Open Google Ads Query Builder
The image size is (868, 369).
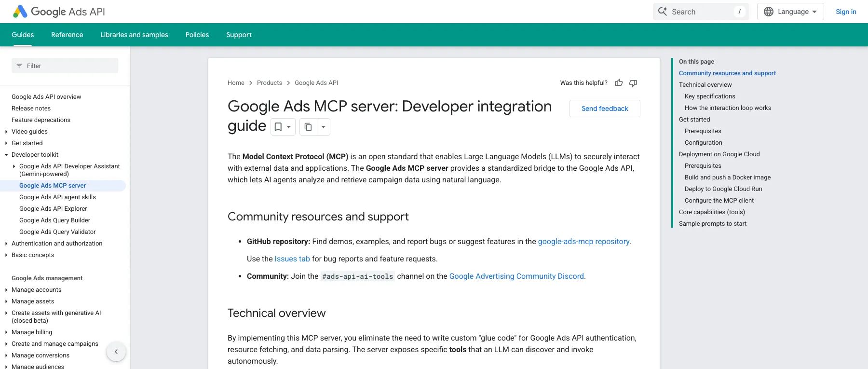54,220
